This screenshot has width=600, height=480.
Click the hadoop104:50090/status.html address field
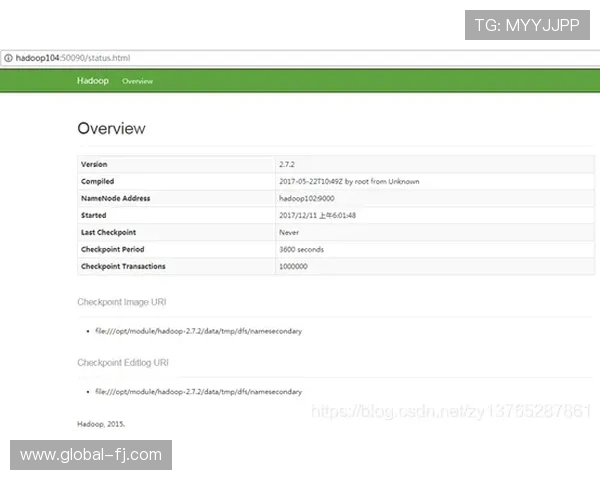[72, 59]
